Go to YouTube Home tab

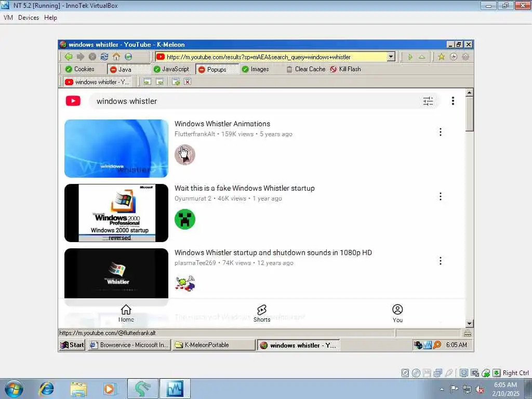pos(126,313)
